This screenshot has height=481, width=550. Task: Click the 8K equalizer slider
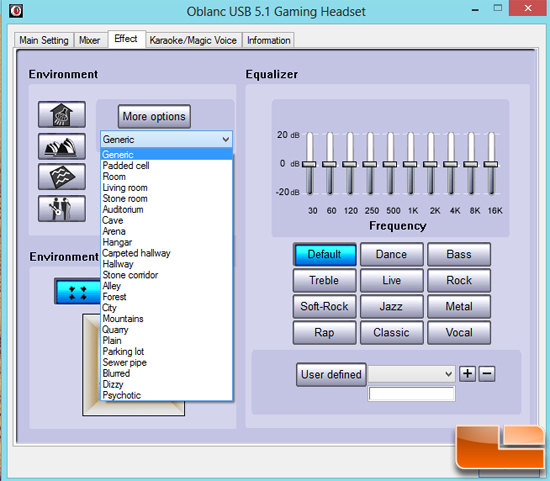coord(471,164)
